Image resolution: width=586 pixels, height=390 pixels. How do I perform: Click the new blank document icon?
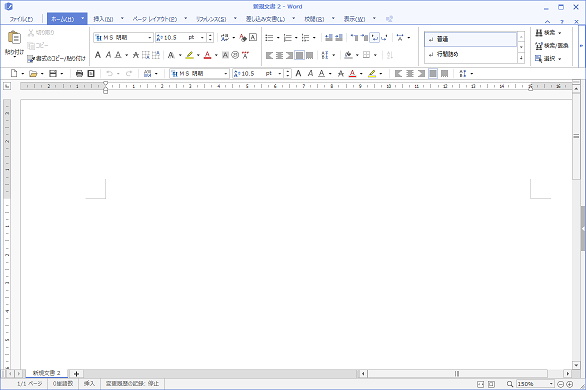tap(14, 74)
